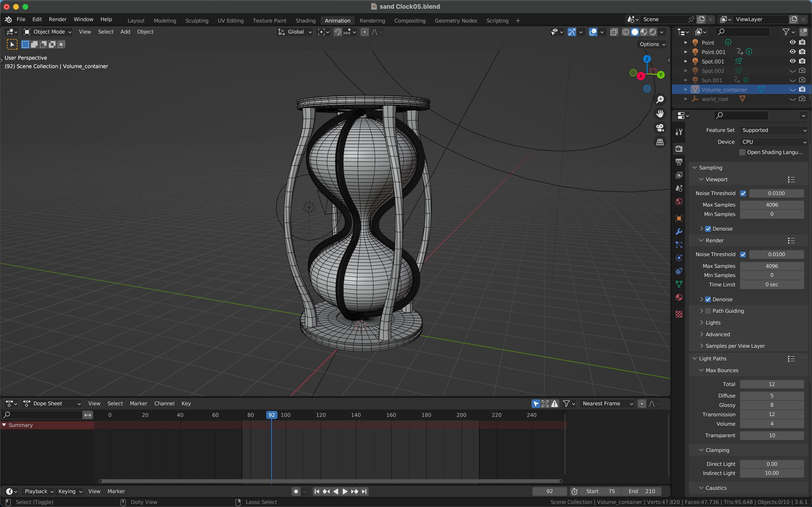This screenshot has height=507, width=812.
Task: Click the pan view hand icon
Action: click(660, 114)
